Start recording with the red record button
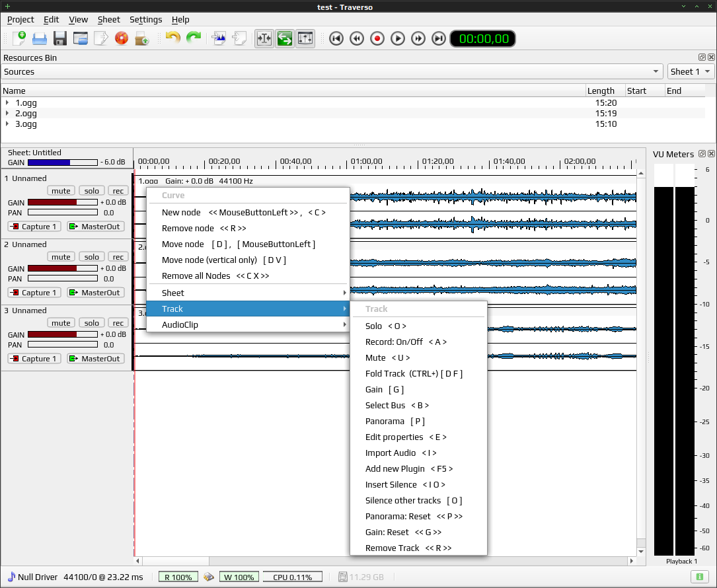Viewport: 717px width, 588px height. pos(377,38)
